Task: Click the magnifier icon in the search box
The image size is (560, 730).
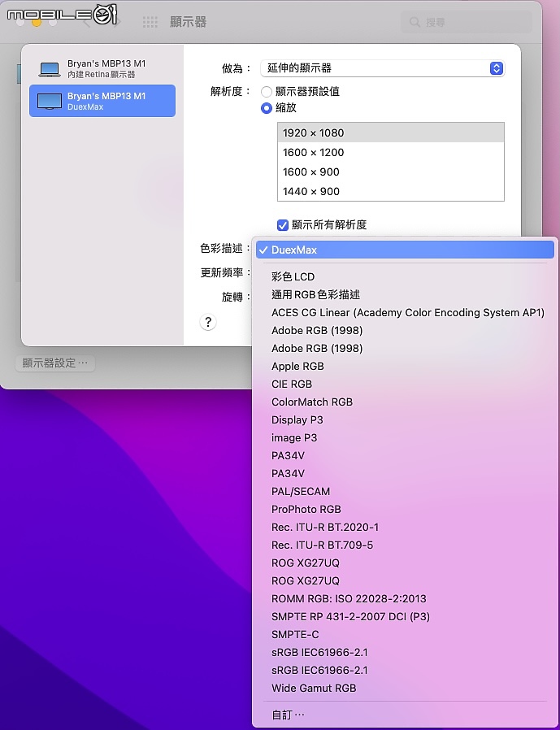Action: pyautogui.click(x=415, y=22)
